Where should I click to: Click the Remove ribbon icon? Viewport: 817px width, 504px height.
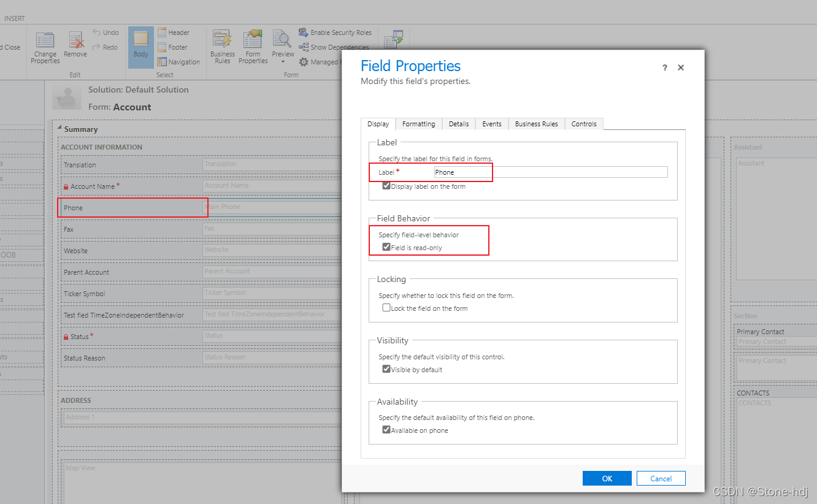(x=75, y=40)
